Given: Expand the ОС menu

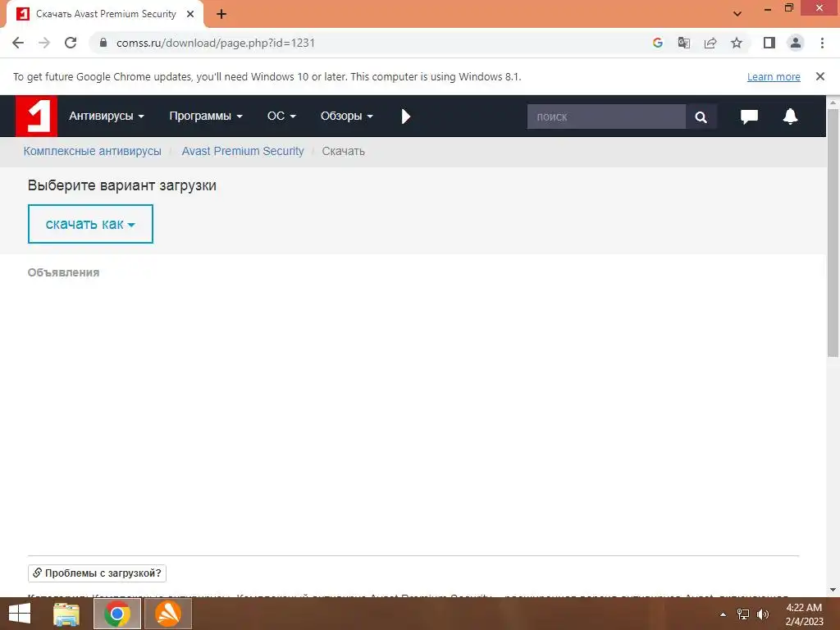Looking at the screenshot, I should (x=281, y=116).
